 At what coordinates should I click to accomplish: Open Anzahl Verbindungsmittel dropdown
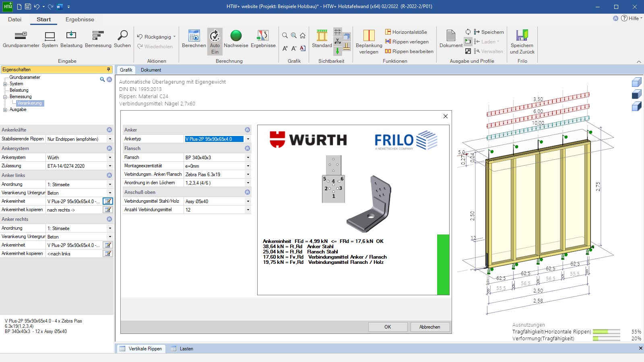[x=248, y=210]
